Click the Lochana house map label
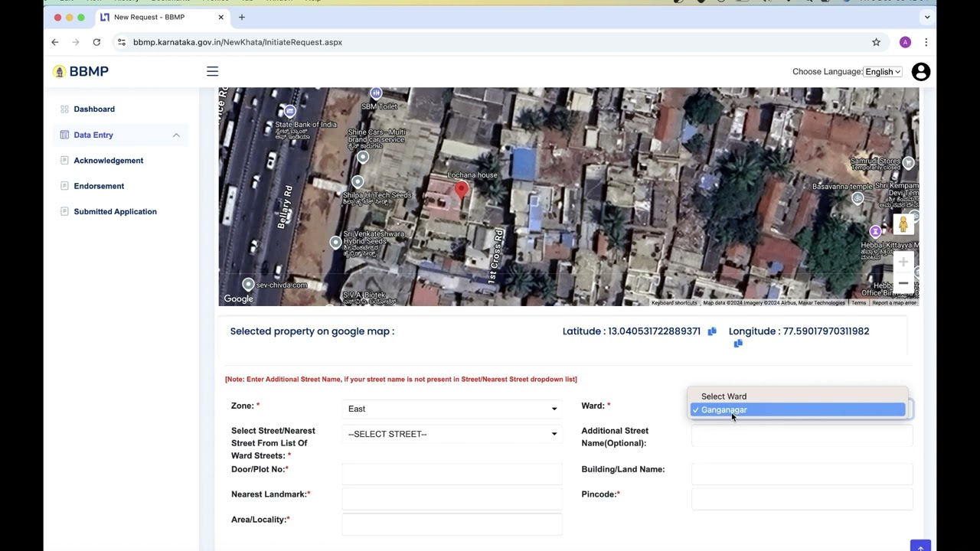The width and height of the screenshot is (980, 551). point(472,175)
